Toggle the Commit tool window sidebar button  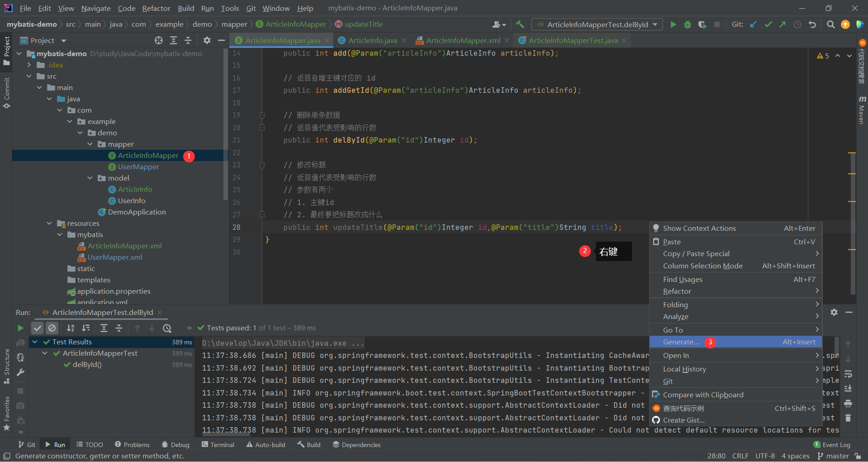click(6, 93)
